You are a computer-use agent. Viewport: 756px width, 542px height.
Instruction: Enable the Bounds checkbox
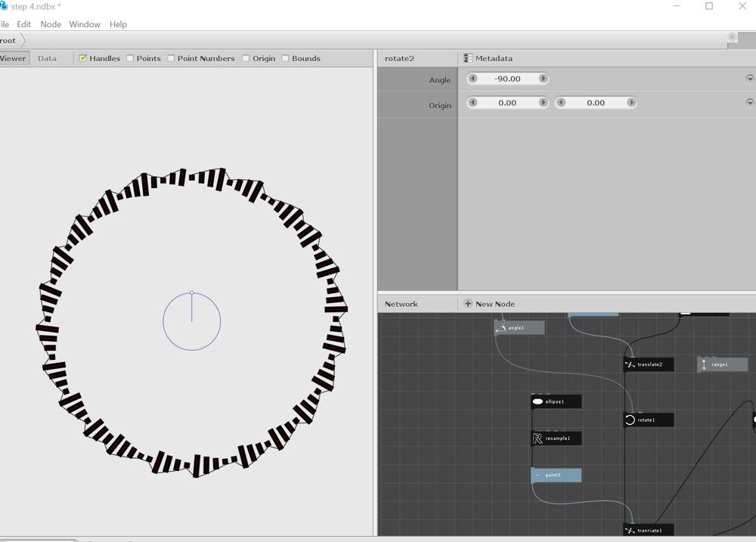[x=286, y=58]
